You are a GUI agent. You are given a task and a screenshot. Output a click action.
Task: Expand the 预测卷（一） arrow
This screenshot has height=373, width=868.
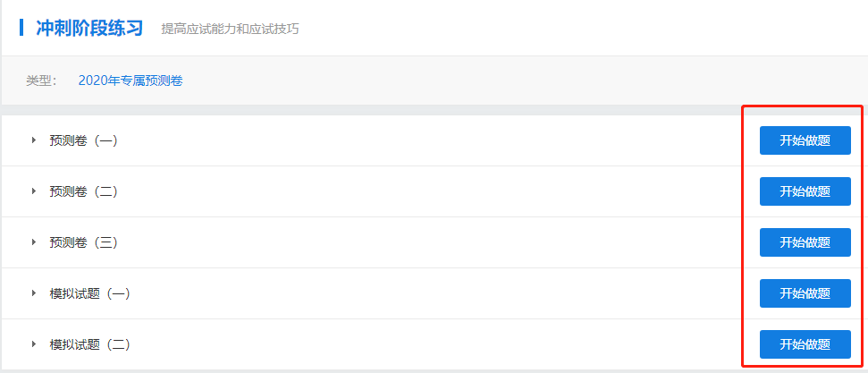[34, 140]
